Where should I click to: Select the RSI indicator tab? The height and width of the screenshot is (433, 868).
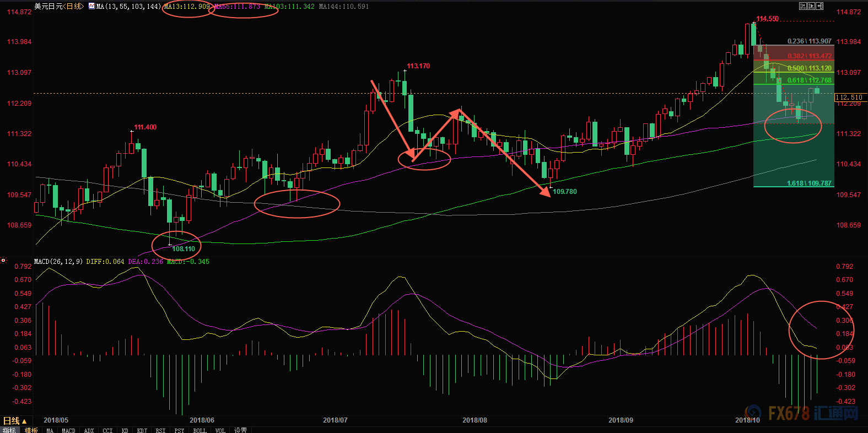point(160,430)
